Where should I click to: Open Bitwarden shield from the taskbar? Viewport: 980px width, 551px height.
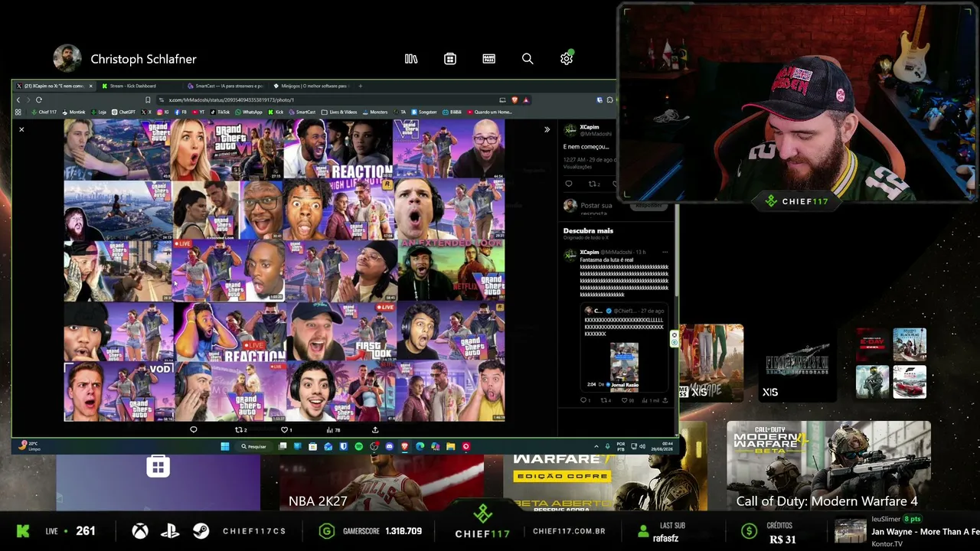click(344, 446)
